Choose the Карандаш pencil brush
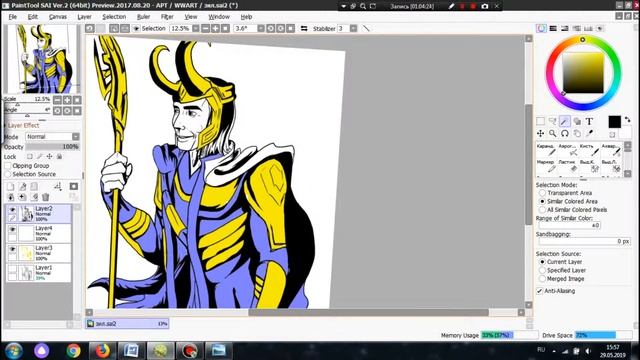 click(546, 149)
